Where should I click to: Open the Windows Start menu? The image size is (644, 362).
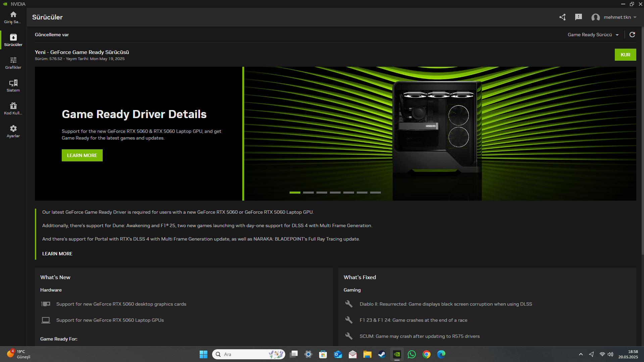203,354
